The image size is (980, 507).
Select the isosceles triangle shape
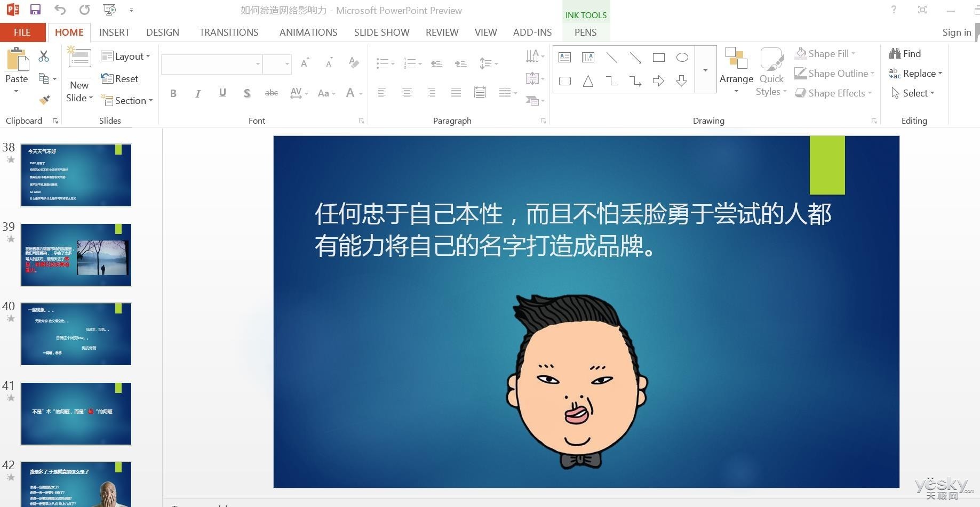click(588, 81)
